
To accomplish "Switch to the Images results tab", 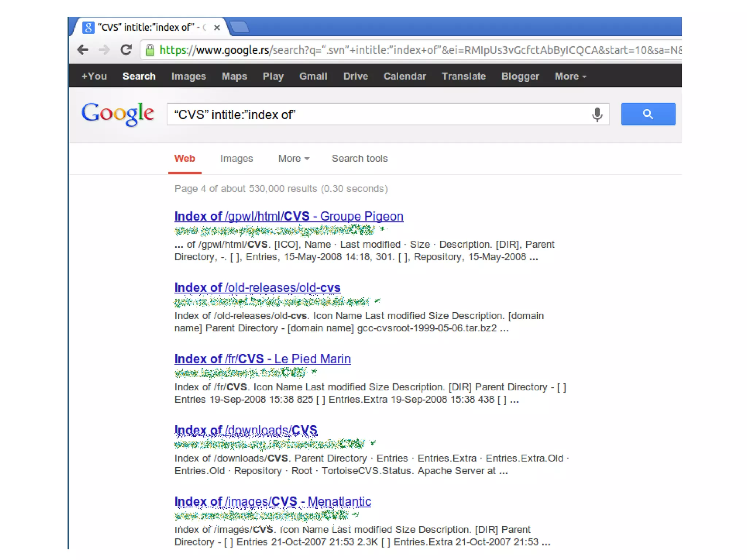I will pos(236,158).
